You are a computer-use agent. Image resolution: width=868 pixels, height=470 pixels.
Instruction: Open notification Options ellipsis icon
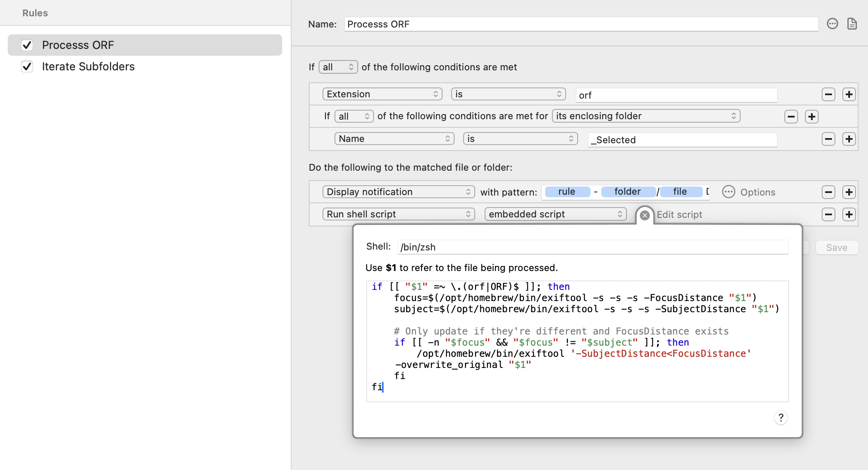(728, 192)
